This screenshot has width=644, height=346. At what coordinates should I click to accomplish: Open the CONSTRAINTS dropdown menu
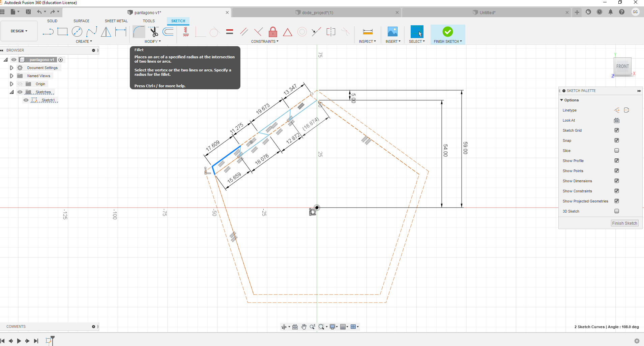point(265,41)
